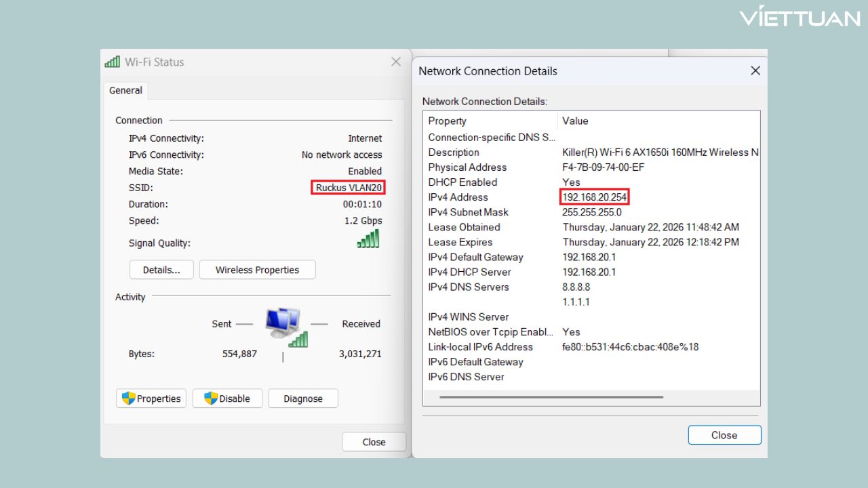
Task: Click the green Signal Quality bars indicator
Action: [368, 238]
